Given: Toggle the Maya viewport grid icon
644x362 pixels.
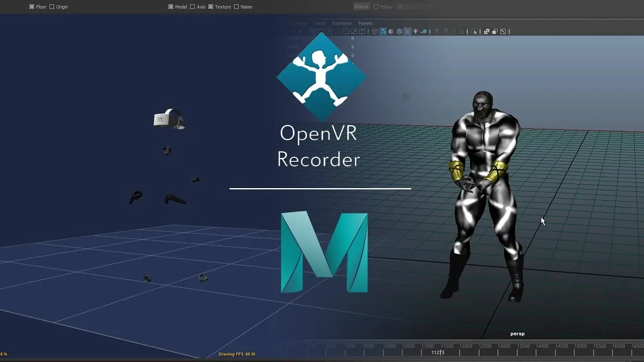Looking at the screenshot, I should pos(313,31).
